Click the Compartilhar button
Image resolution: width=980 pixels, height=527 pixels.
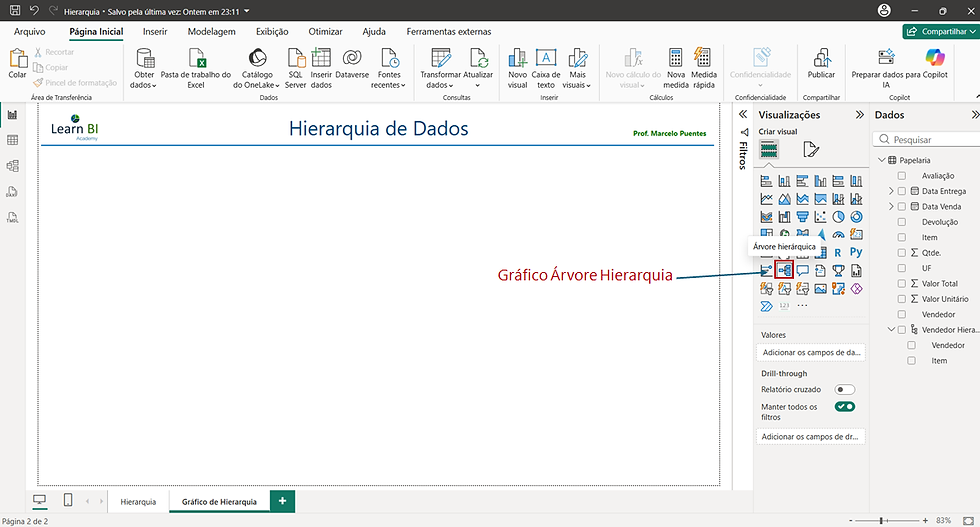tap(941, 31)
